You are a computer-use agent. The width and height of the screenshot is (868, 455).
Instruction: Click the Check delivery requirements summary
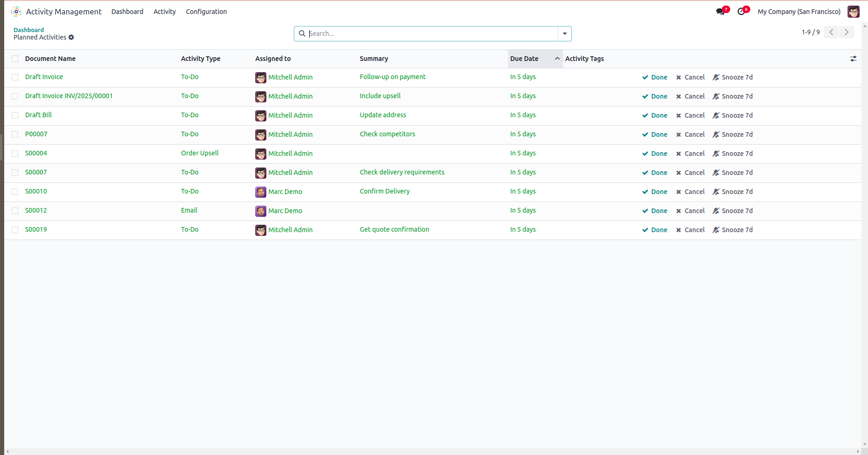click(402, 172)
